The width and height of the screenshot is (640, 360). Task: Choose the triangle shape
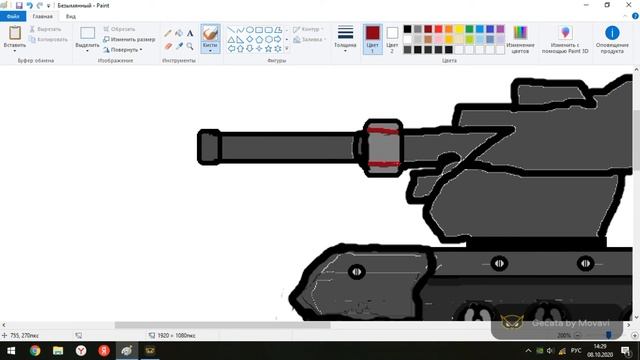pyautogui.click(x=231, y=39)
